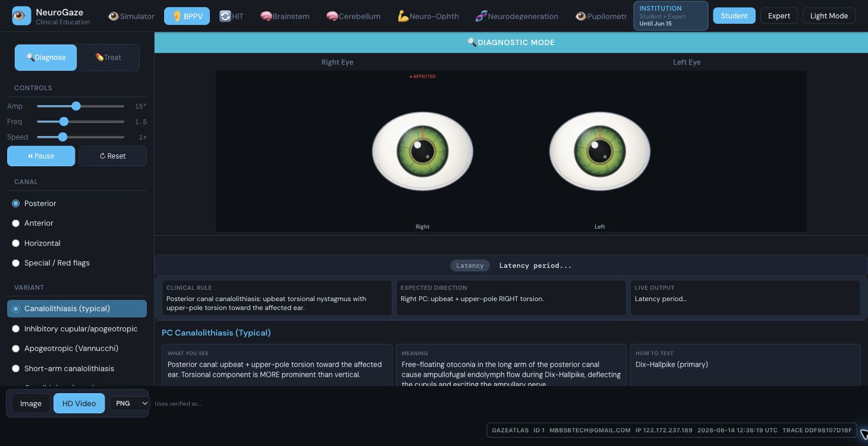Click the Institution license badge
Screen dimensions: 868x446
671,16
